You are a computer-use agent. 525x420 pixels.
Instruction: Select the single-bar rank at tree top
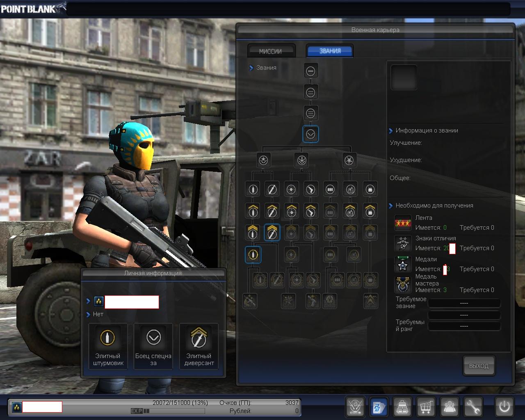coord(310,71)
